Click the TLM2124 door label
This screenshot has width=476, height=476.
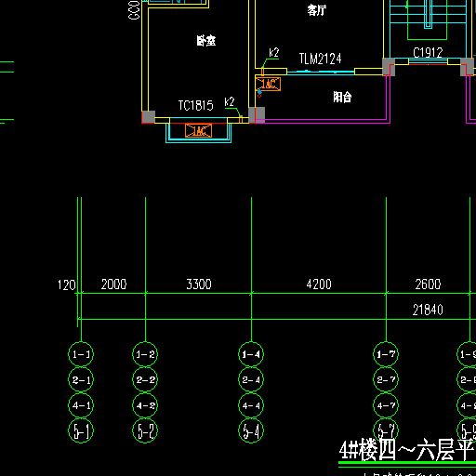(x=320, y=59)
